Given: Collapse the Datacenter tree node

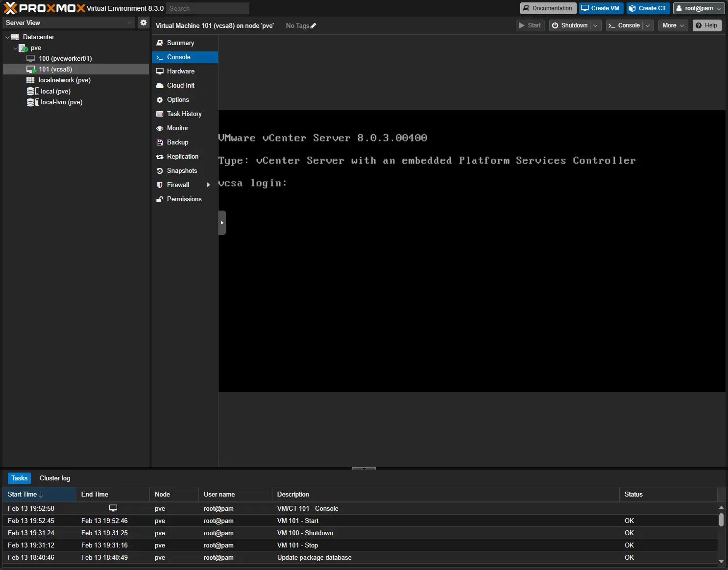Looking at the screenshot, I should (7, 37).
